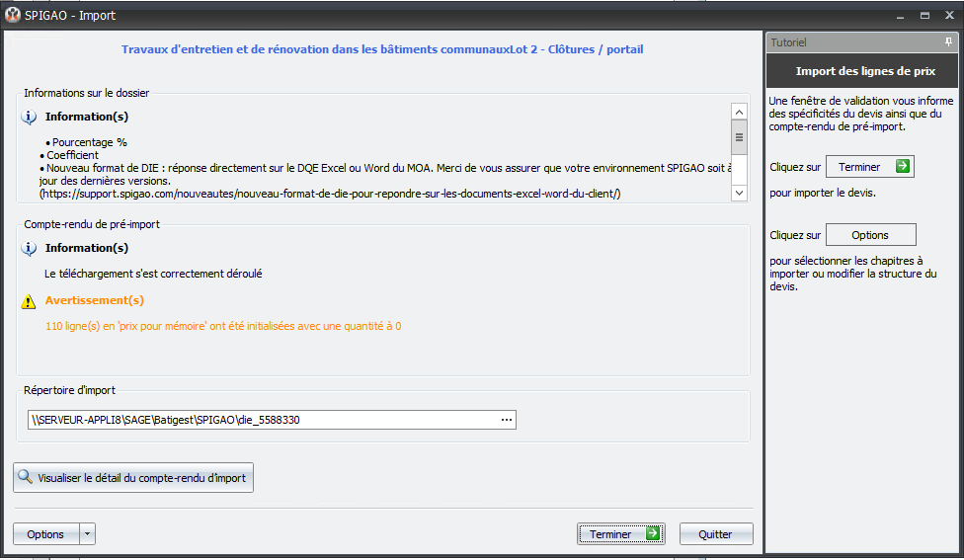Click the blue project title link
The image size is (964, 560).
tap(382, 49)
